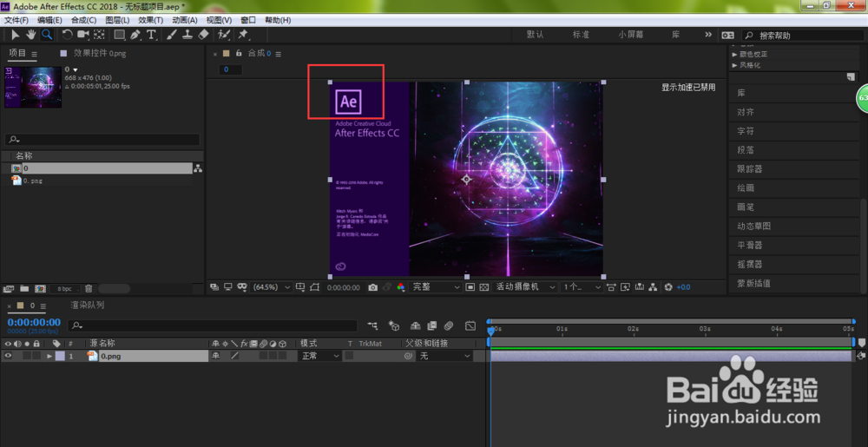Click new folder icon in Project panel
868x447 pixels.
(x=24, y=288)
